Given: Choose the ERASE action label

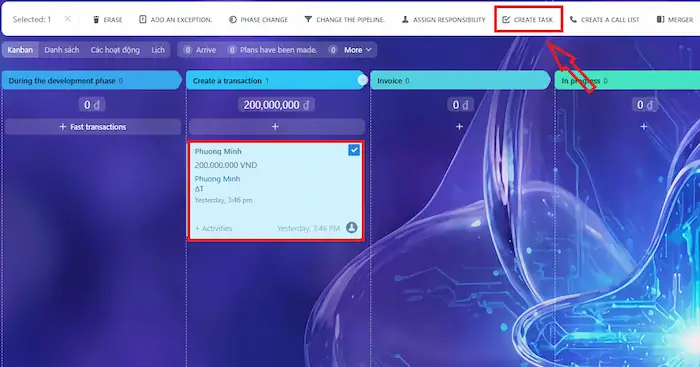Looking at the screenshot, I should [x=113, y=20].
